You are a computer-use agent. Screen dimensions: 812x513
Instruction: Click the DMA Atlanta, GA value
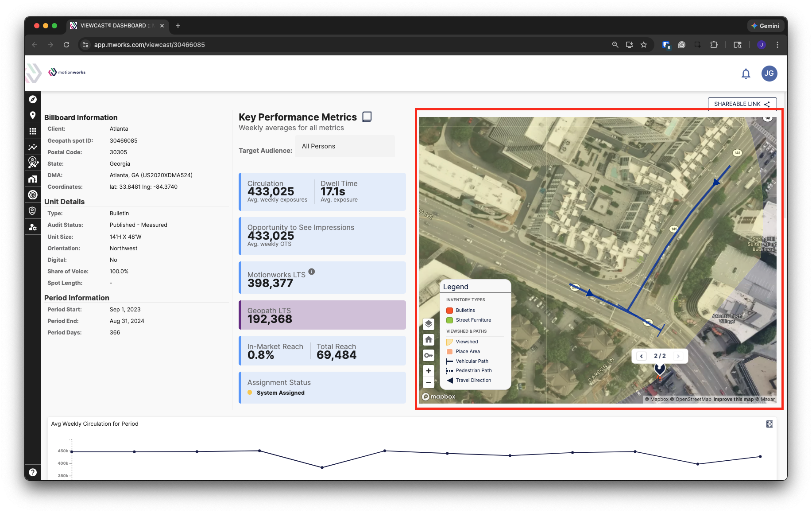151,175
